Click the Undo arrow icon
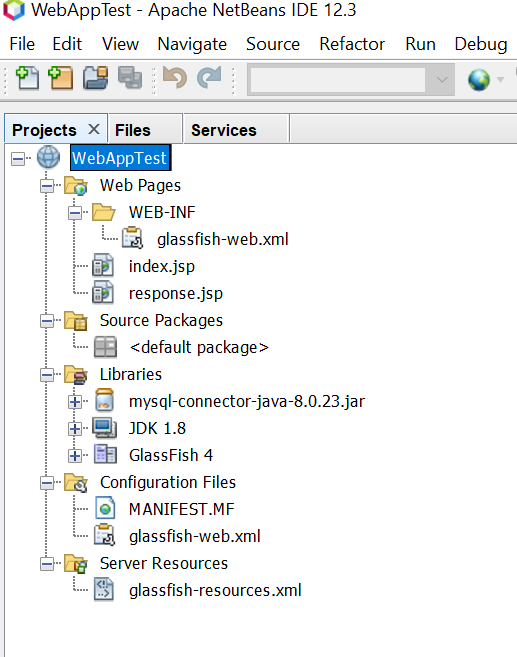This screenshot has height=657, width=517. click(x=175, y=78)
